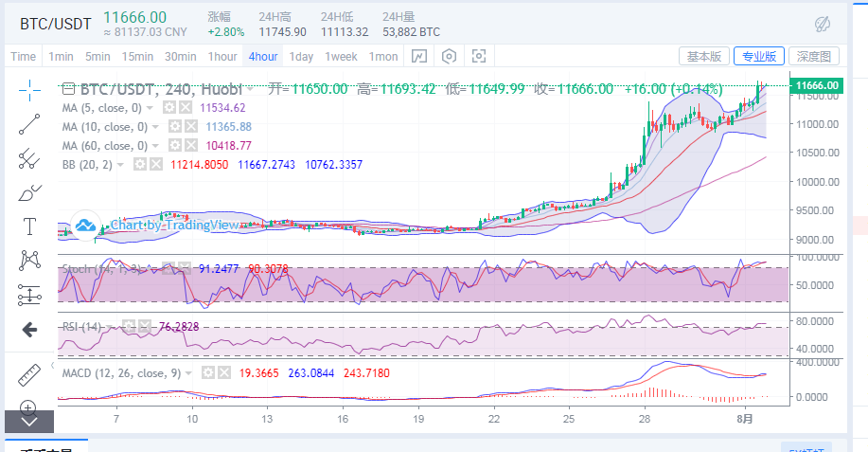This screenshot has height=452, width=868.
Task: Toggle the eye-slash visibility icon at top right
Action: click(x=823, y=24)
